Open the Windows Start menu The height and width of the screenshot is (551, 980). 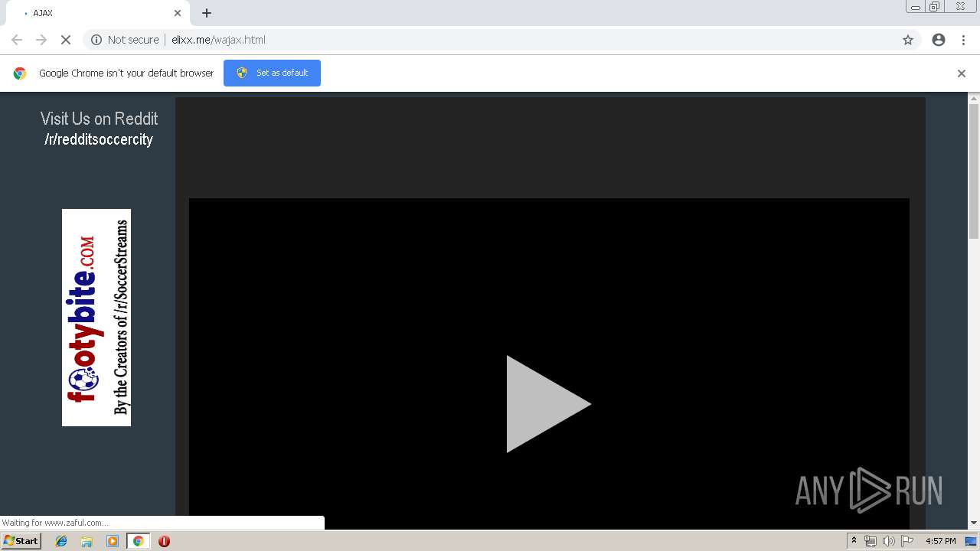(x=21, y=541)
